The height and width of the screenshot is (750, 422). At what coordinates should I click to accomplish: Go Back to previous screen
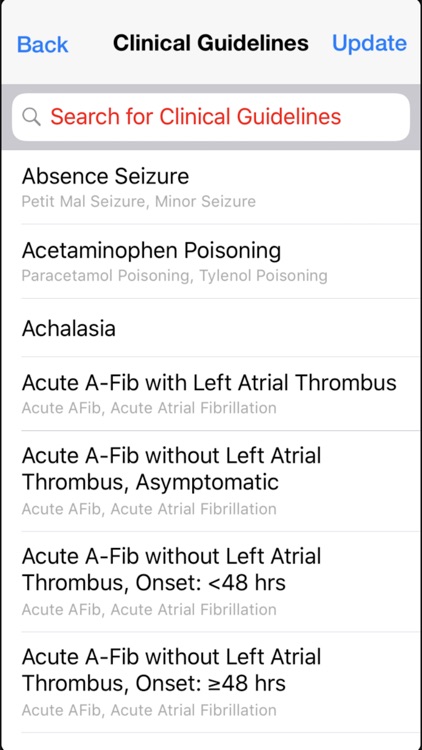pos(43,44)
